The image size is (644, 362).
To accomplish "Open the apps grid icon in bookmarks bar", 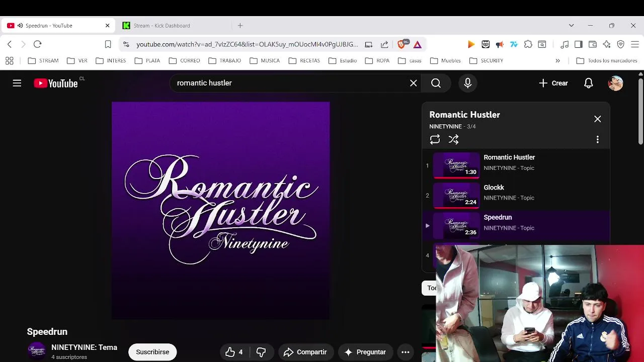I will click(x=9, y=60).
